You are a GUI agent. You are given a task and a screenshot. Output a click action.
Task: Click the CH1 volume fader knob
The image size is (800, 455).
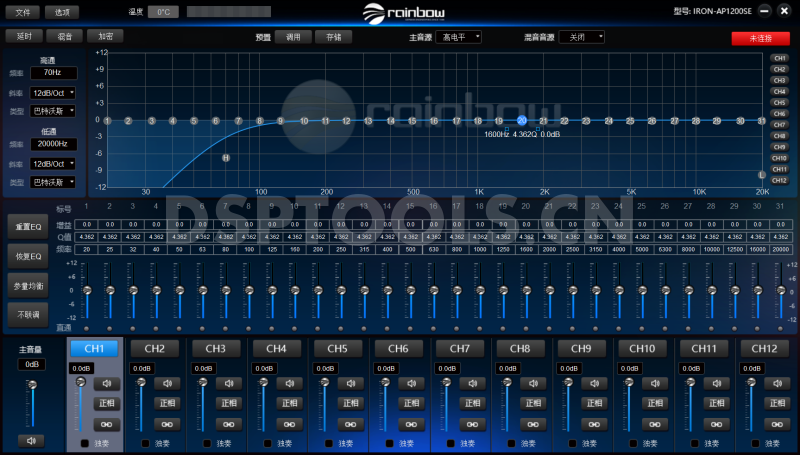[x=80, y=382]
